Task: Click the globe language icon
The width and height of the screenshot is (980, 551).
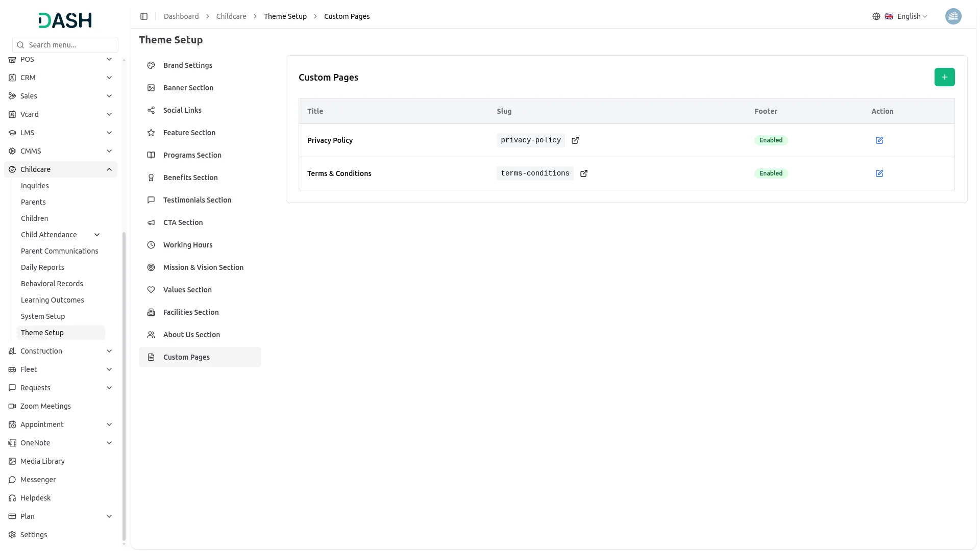Action: (876, 16)
